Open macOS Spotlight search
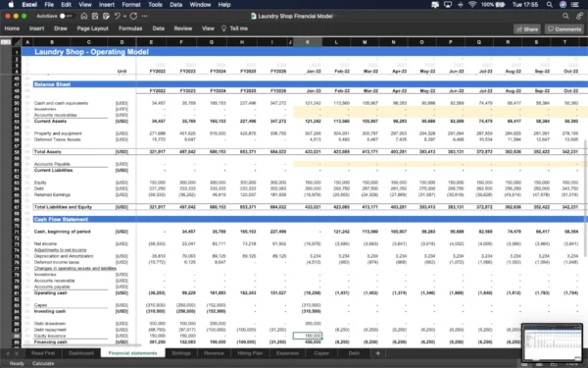This screenshot has height=368, width=588. tap(550, 5)
